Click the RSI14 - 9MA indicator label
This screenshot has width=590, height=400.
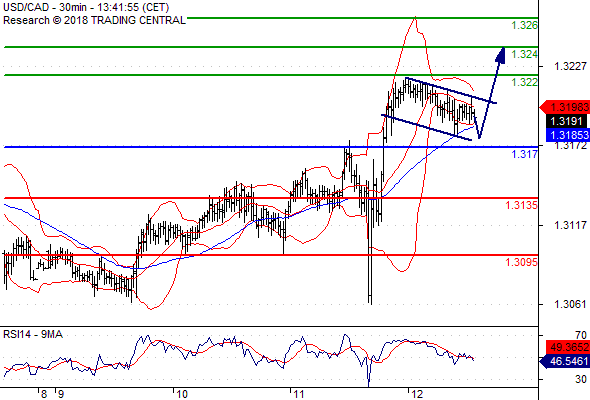pyautogui.click(x=33, y=334)
